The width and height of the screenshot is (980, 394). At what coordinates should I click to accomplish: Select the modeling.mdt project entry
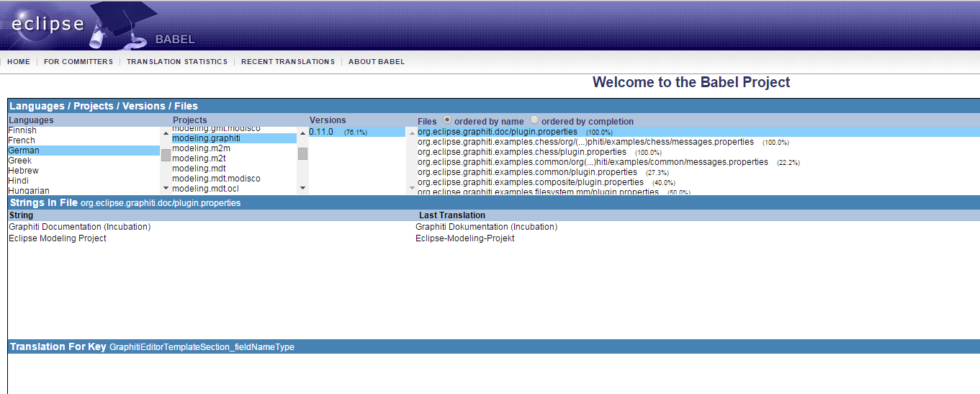[234, 169]
